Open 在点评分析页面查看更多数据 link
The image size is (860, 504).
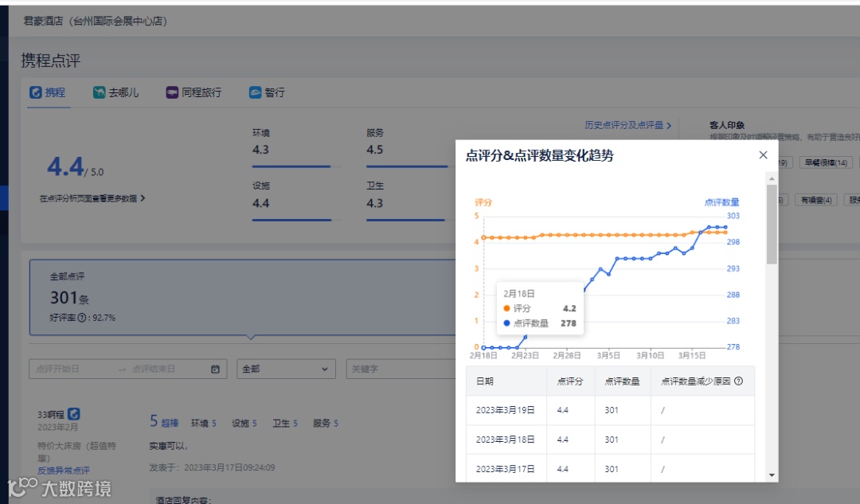pyautogui.click(x=92, y=198)
